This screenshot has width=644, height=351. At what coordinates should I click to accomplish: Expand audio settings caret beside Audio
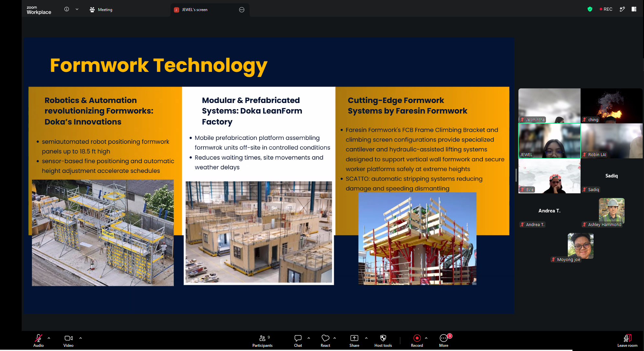tap(49, 338)
